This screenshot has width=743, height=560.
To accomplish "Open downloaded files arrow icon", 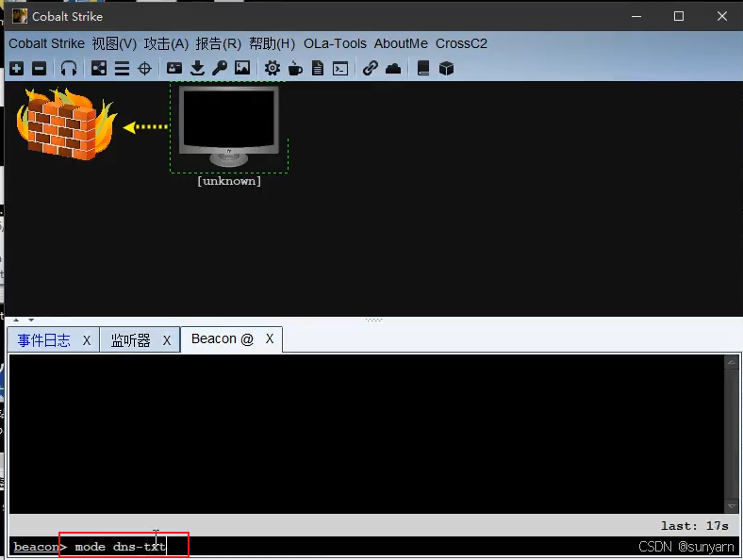I will [197, 68].
